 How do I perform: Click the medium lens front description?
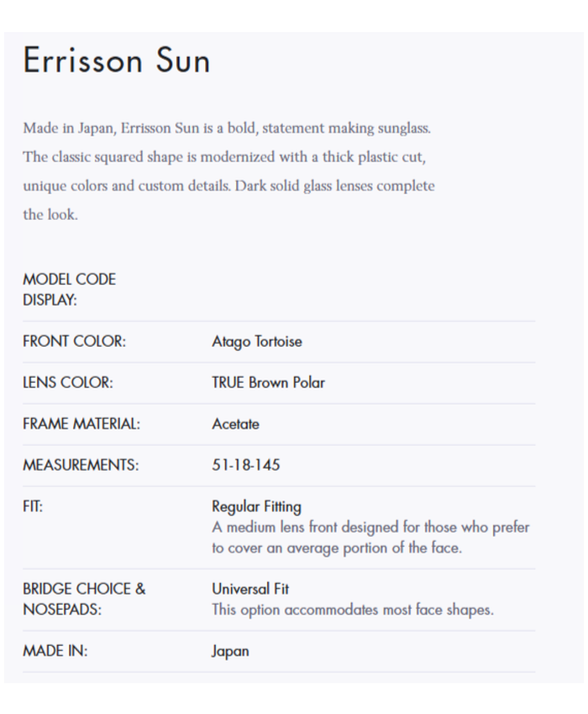tap(370, 538)
